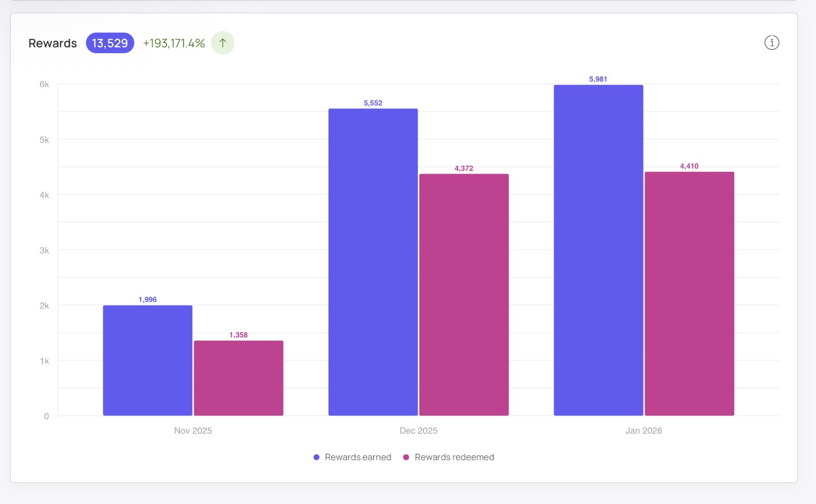The image size is (816, 504).
Task: Click the green upward trend arrow icon
Action: pyautogui.click(x=223, y=43)
